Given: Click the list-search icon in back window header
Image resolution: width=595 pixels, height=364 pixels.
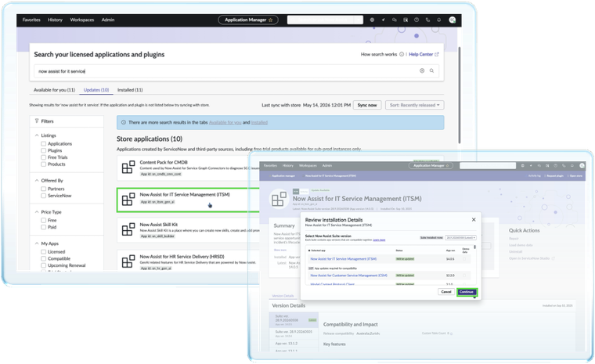Looking at the screenshot, I should [x=406, y=20].
